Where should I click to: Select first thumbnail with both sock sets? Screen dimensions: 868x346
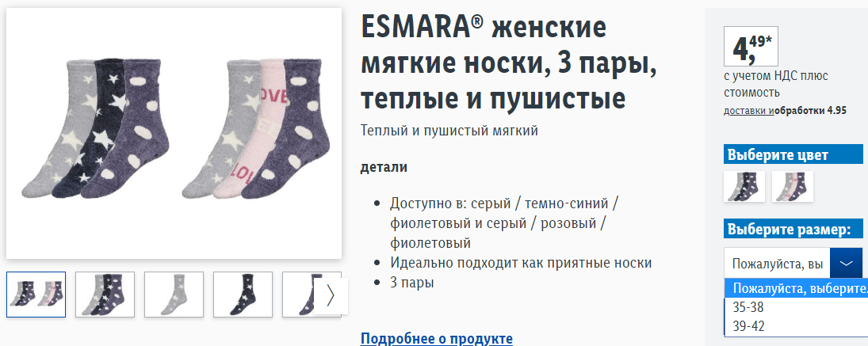pyautogui.click(x=36, y=295)
